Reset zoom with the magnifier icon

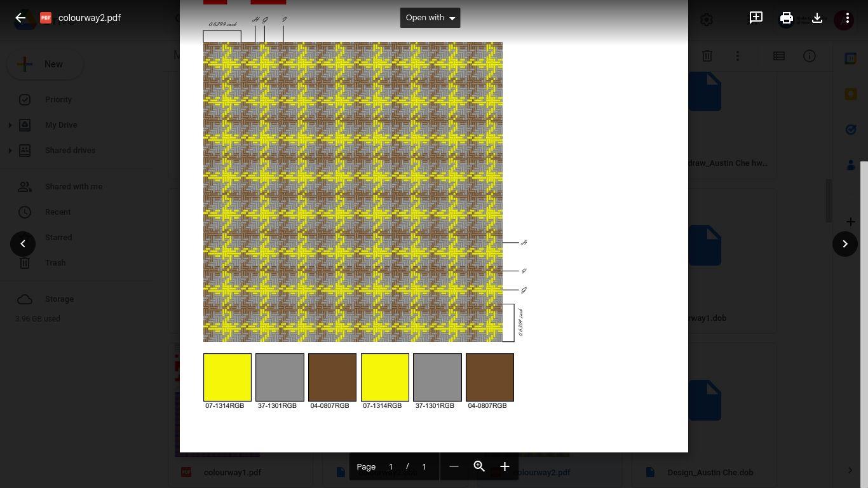coord(479,466)
